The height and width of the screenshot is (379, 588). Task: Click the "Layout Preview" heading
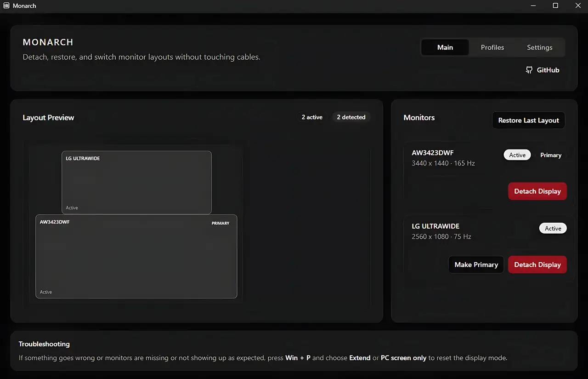coord(48,118)
